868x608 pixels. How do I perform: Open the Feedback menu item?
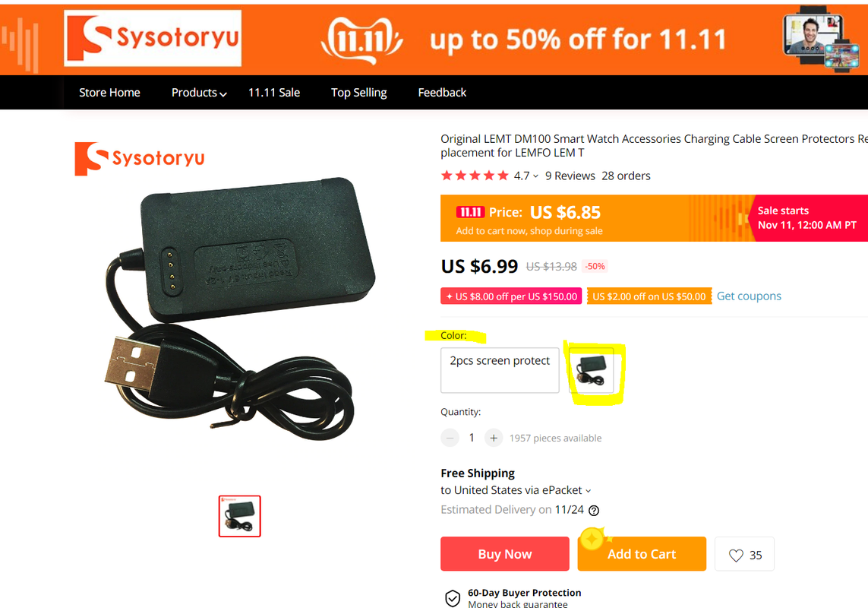(x=442, y=93)
